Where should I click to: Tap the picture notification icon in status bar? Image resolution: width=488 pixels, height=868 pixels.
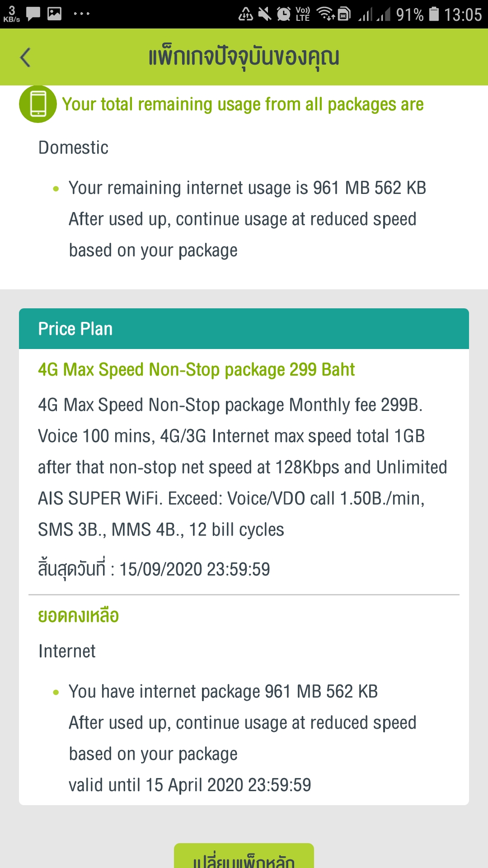point(54,14)
